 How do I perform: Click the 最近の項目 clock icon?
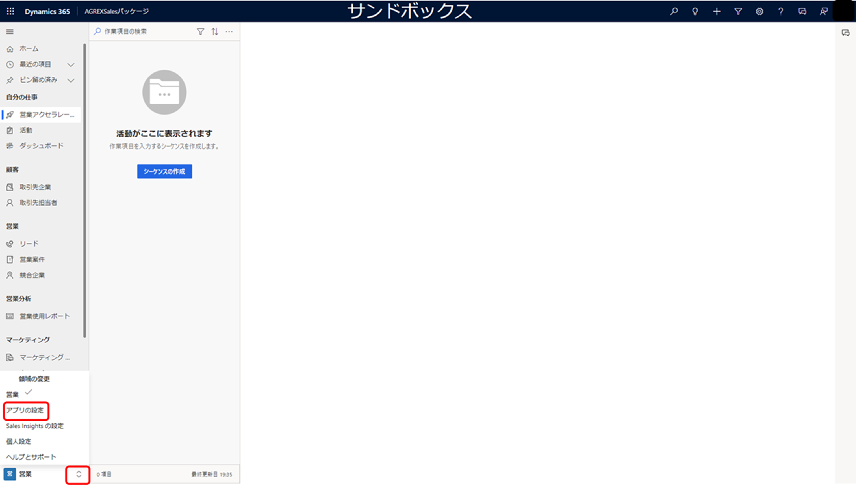coord(10,64)
